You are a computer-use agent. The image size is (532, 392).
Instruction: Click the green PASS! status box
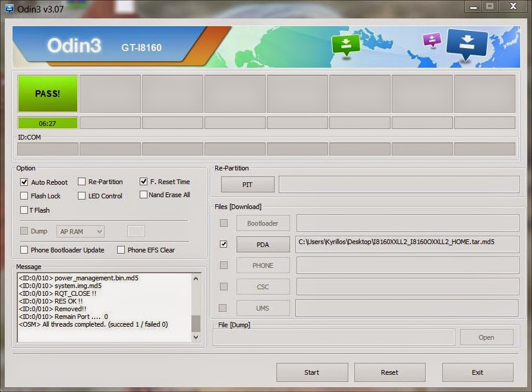48,94
